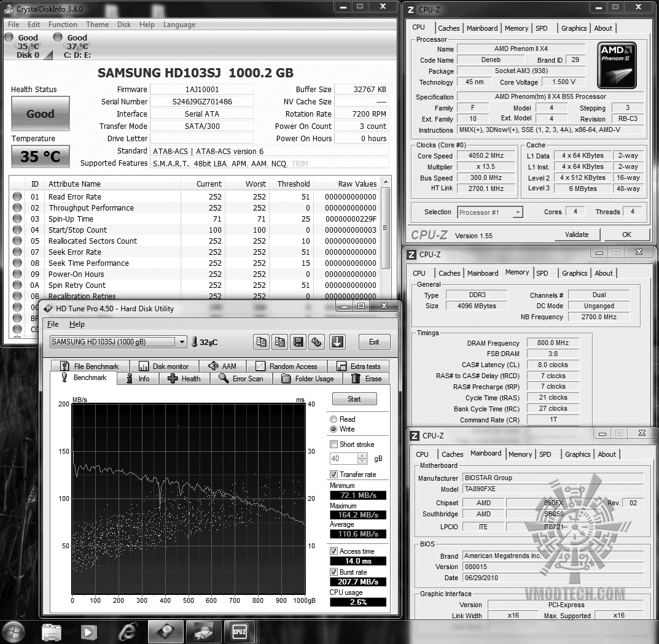Click the Exit button in HD Tune
The image size is (659, 644).
point(374,342)
